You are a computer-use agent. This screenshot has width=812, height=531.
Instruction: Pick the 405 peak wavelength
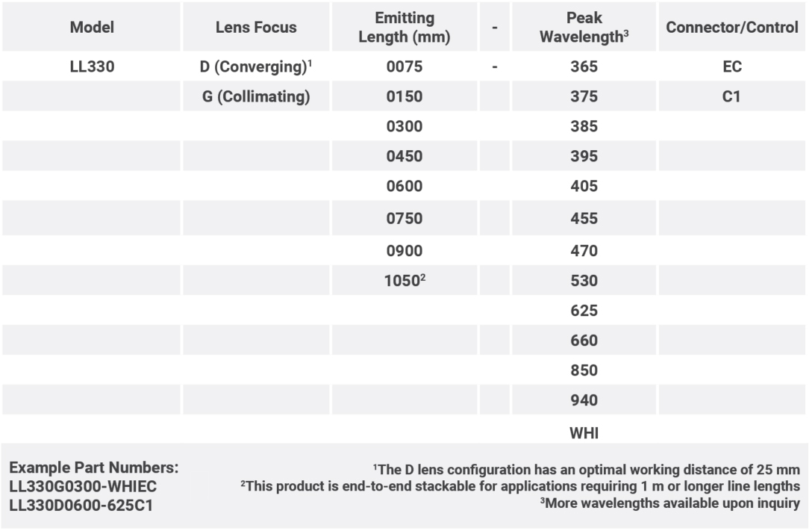[x=583, y=187]
